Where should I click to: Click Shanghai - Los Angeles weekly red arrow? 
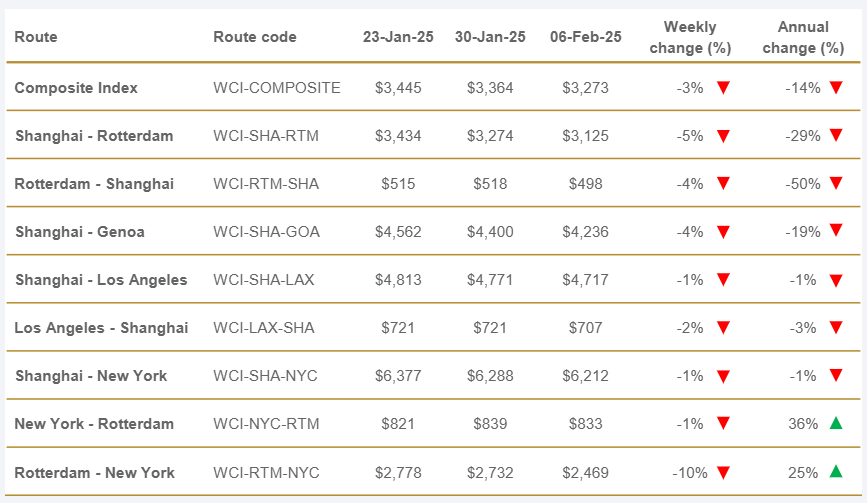click(x=724, y=280)
